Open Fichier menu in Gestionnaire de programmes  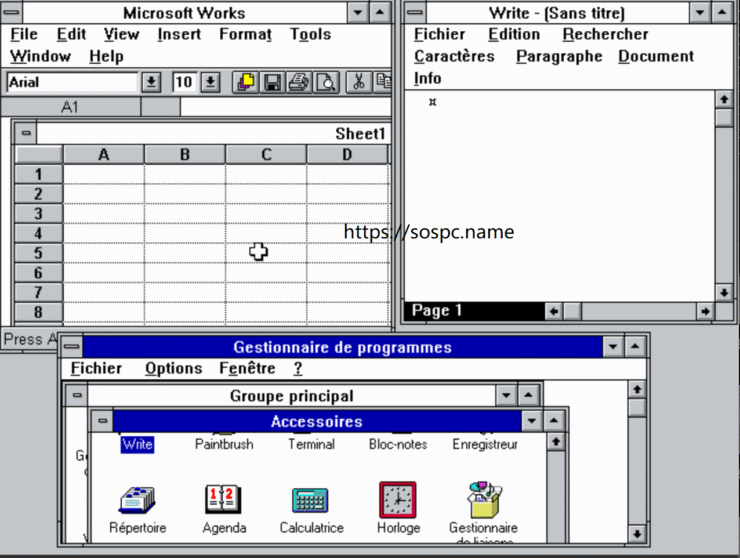96,368
